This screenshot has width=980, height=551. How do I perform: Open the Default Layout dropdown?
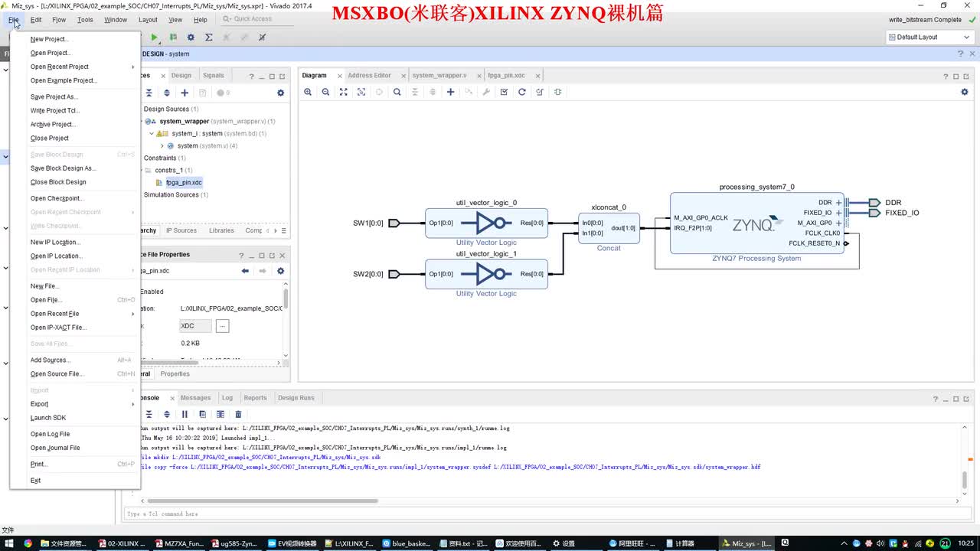(x=929, y=37)
